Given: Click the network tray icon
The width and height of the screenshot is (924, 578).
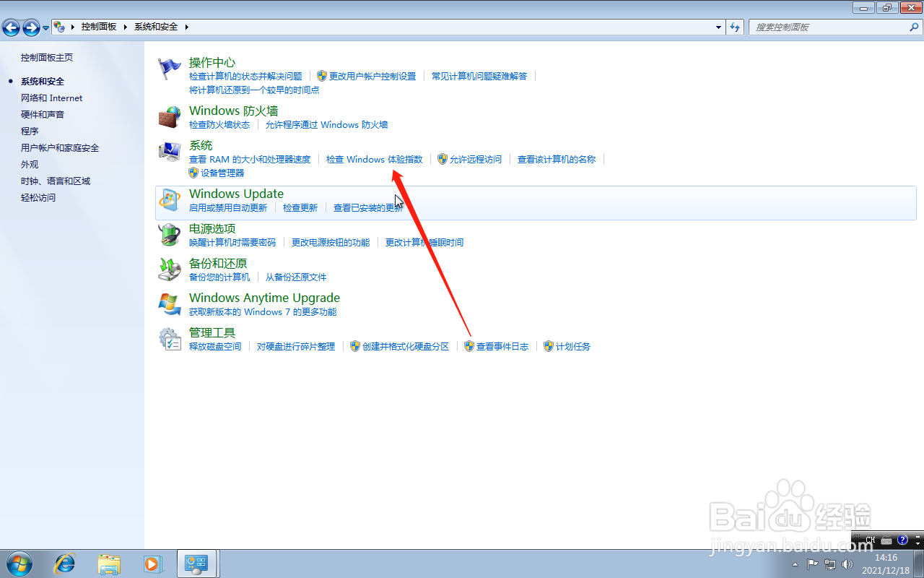Looking at the screenshot, I should coord(830,564).
